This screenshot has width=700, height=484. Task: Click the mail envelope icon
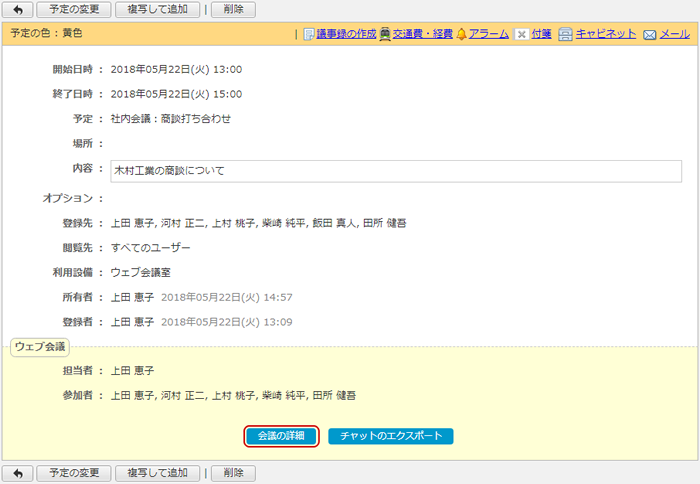(650, 35)
